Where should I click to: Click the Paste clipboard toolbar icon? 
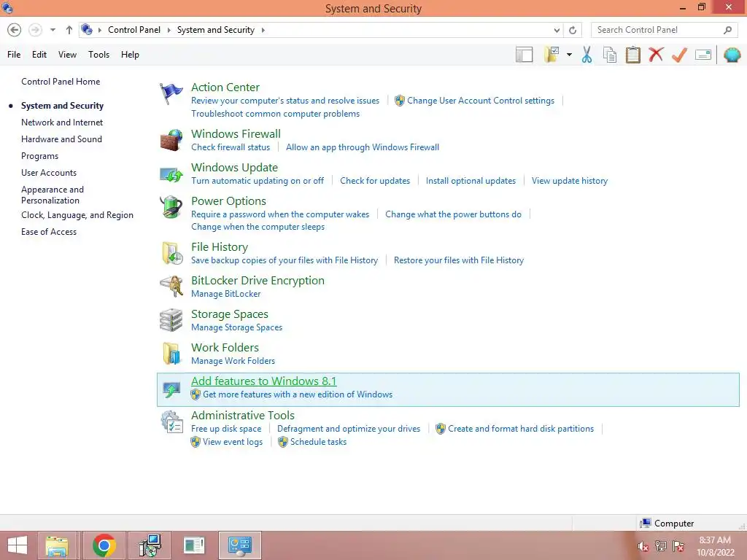(x=632, y=55)
